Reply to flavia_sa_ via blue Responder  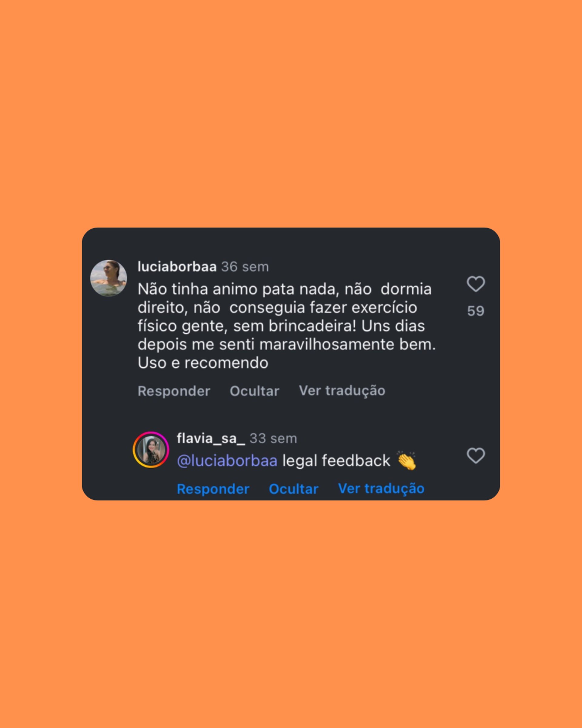(x=213, y=489)
